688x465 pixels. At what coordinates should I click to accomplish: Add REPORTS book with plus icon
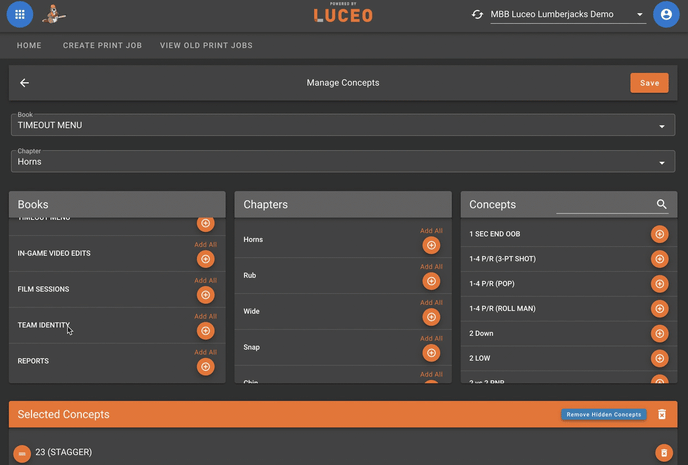[205, 367]
